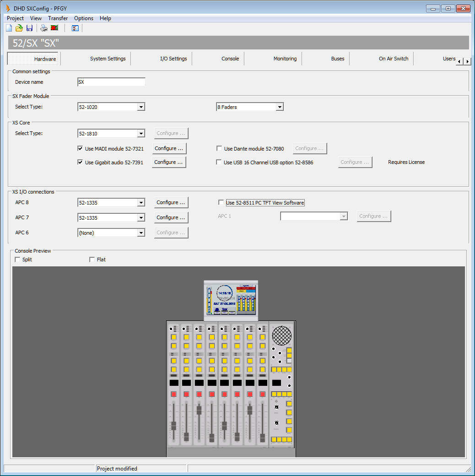Viewport: 475px width, 476px height.
Task: Click Configure for Gigabit audio
Action: coord(169,162)
